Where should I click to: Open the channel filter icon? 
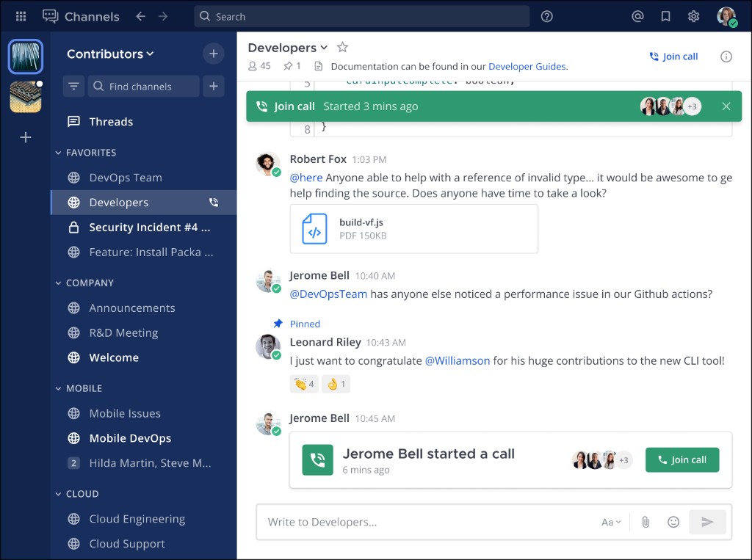pyautogui.click(x=74, y=87)
